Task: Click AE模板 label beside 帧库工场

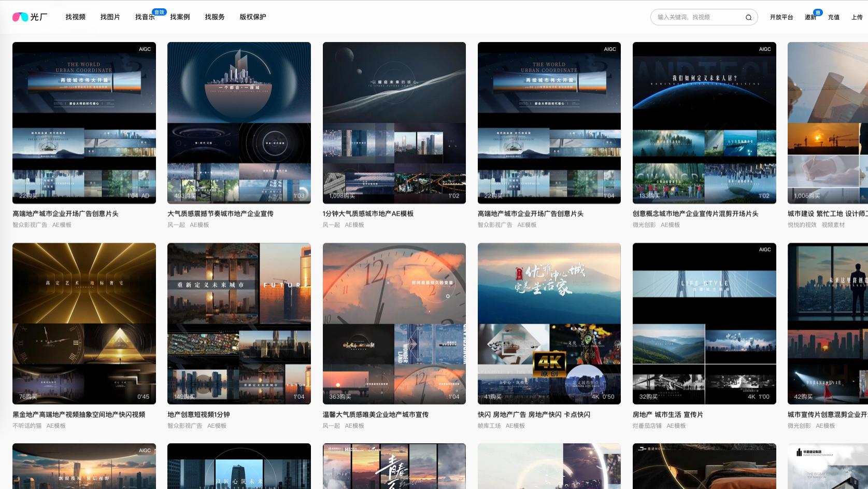Action: [x=515, y=426]
